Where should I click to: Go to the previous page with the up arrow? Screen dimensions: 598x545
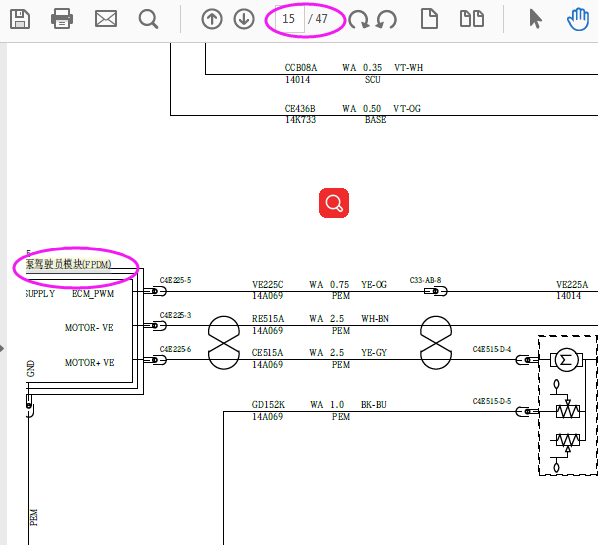[x=212, y=19]
